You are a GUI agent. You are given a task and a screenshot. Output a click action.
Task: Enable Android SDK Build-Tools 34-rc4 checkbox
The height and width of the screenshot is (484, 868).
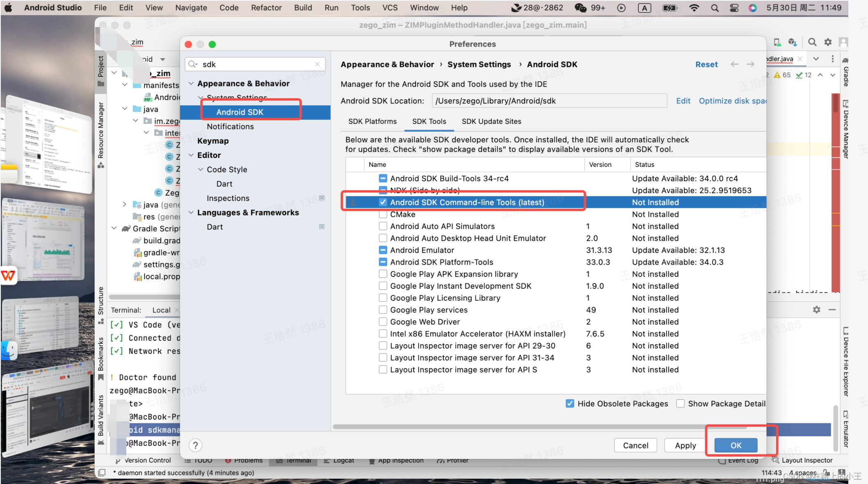383,178
